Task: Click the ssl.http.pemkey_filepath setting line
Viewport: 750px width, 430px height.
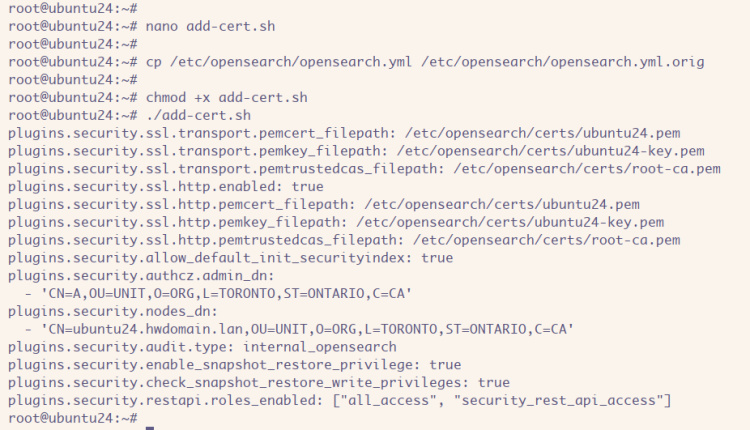Action: click(335, 223)
